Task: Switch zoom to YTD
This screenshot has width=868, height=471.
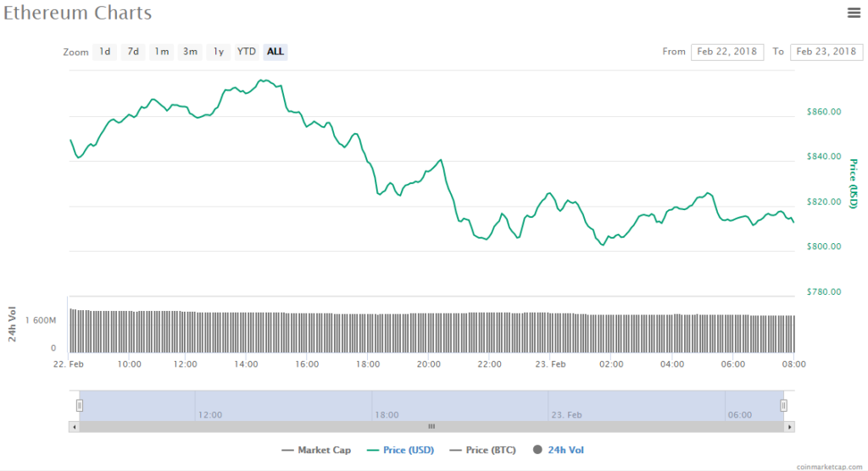Action: pyautogui.click(x=247, y=52)
